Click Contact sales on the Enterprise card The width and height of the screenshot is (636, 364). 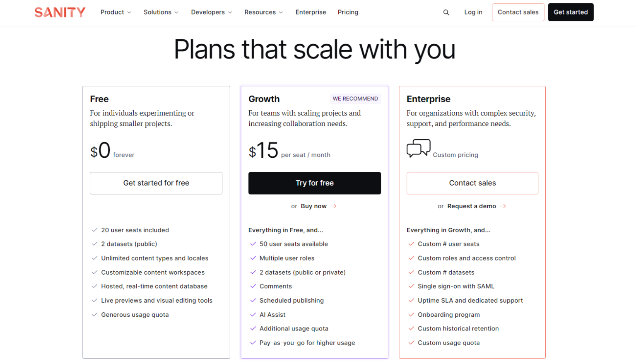click(x=472, y=183)
